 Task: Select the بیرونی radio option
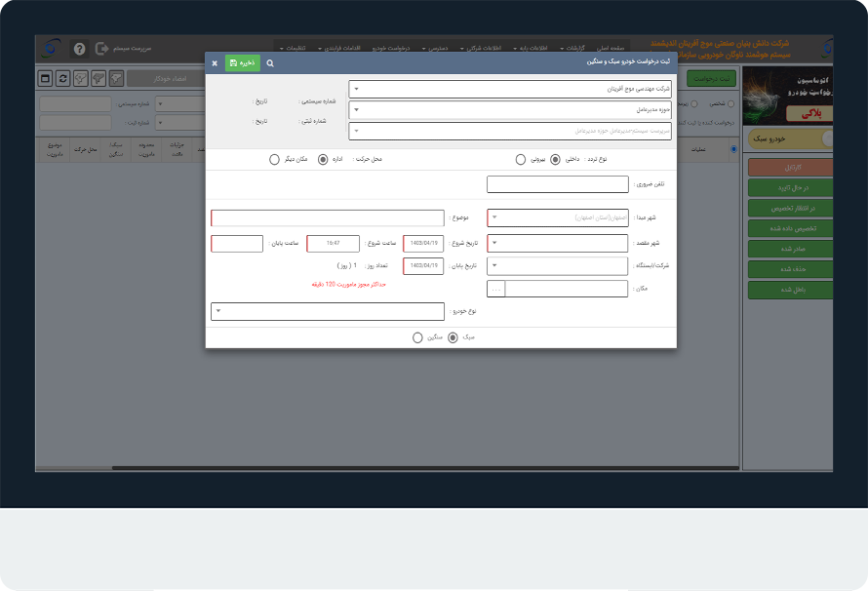(x=521, y=159)
